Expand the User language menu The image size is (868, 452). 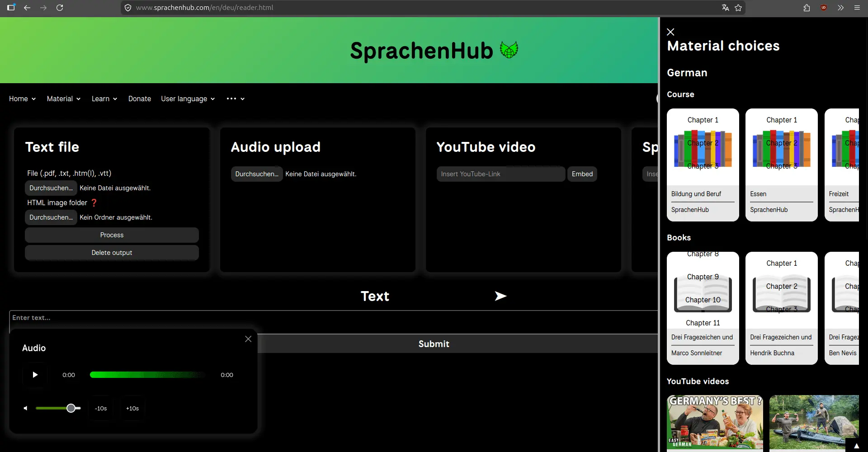(x=188, y=99)
